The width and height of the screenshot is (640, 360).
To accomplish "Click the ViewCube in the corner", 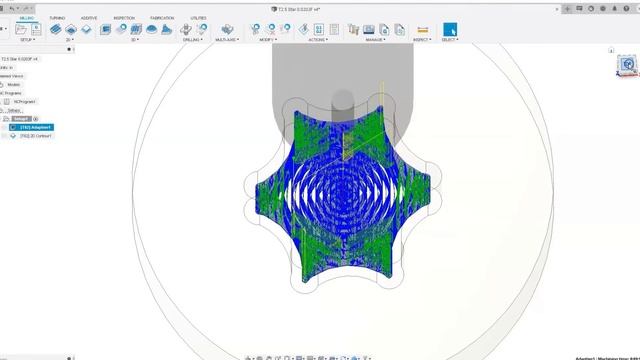I will coord(628,64).
